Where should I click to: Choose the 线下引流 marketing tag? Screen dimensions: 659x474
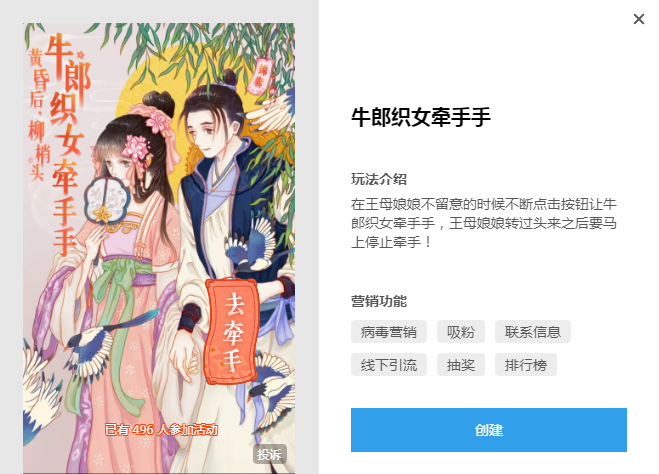[x=389, y=365]
